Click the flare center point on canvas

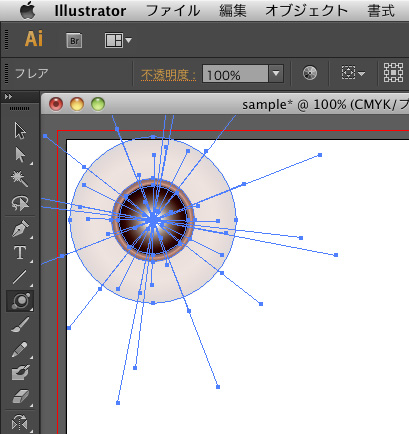pos(153,220)
